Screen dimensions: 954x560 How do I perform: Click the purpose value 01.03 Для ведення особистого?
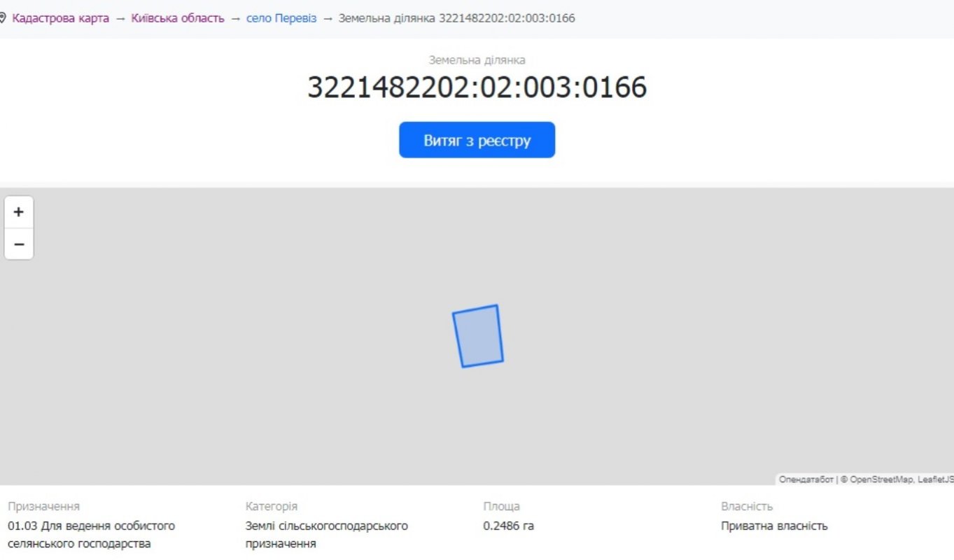(x=91, y=526)
